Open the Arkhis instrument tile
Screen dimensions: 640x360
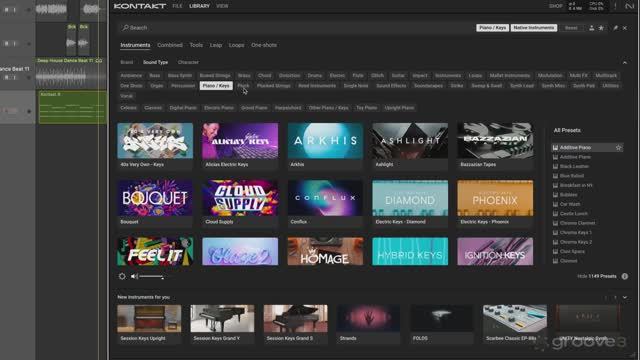tap(325, 146)
